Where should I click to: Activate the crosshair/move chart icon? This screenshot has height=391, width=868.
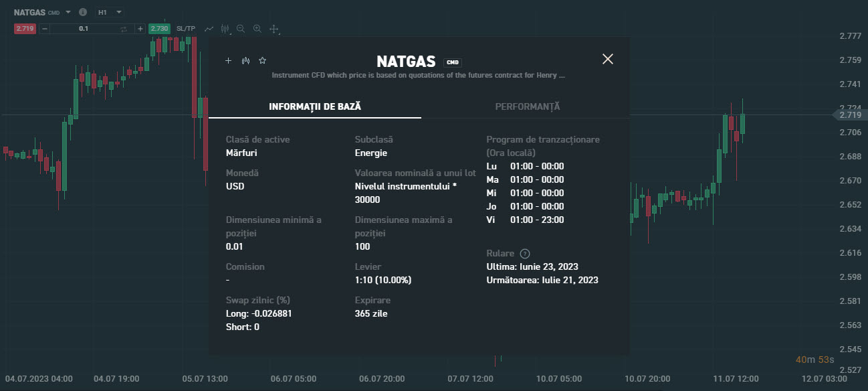click(274, 29)
